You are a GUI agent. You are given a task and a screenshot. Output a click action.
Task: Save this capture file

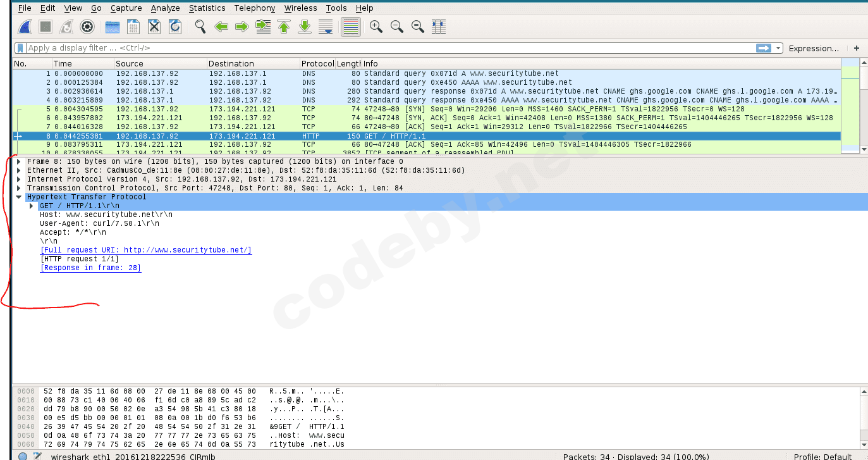(133, 27)
